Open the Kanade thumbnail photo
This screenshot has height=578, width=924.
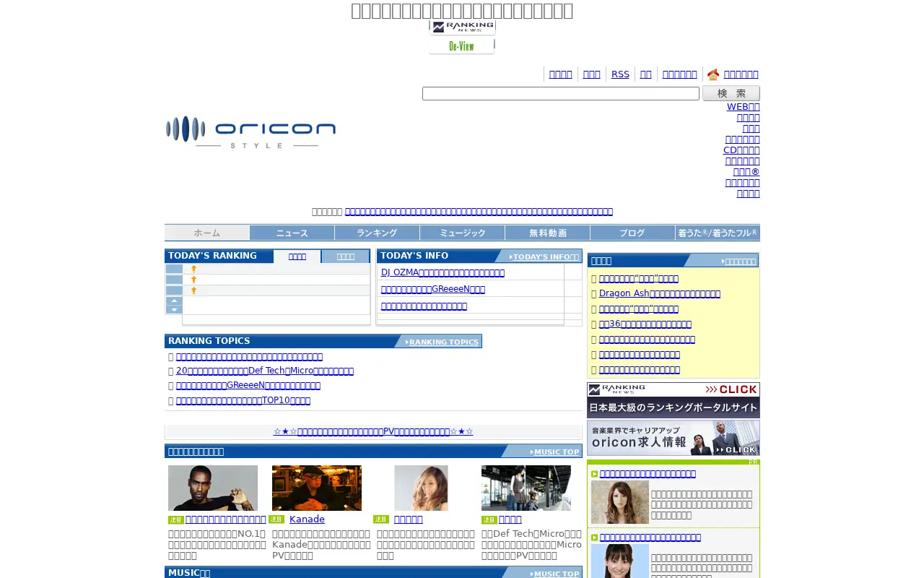pos(317,488)
